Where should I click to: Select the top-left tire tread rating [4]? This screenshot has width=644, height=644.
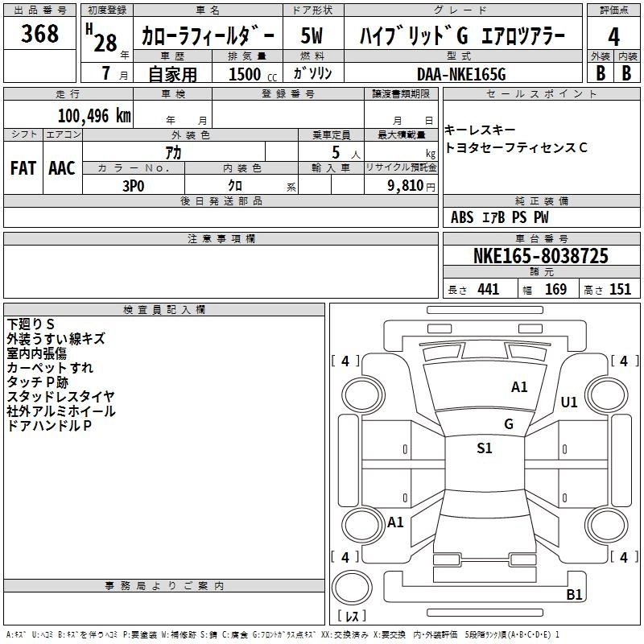pos(345,361)
